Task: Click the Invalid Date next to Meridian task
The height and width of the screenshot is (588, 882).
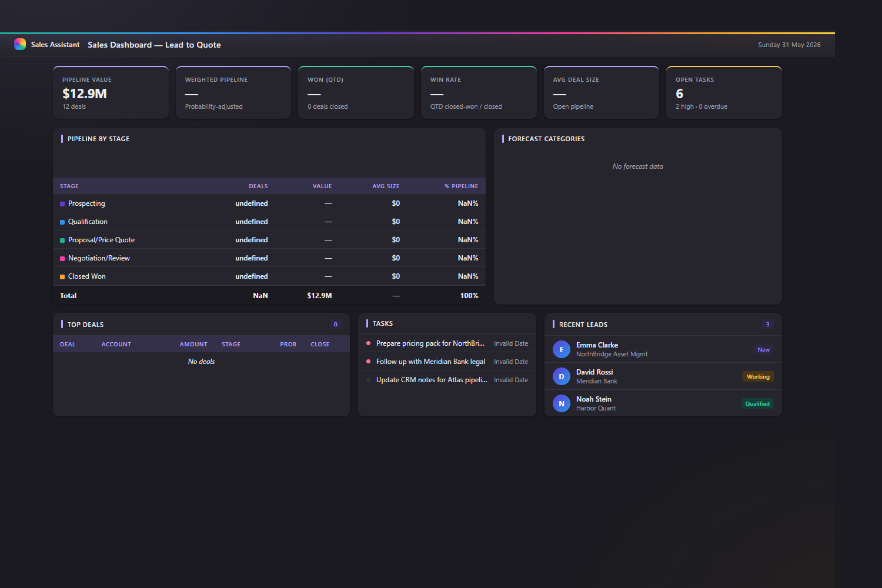Action: point(511,362)
